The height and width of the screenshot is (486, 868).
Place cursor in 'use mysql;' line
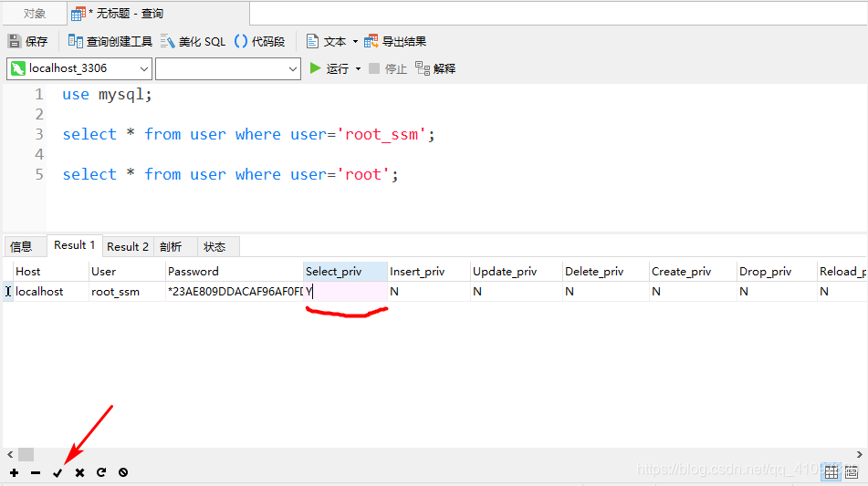[107, 95]
